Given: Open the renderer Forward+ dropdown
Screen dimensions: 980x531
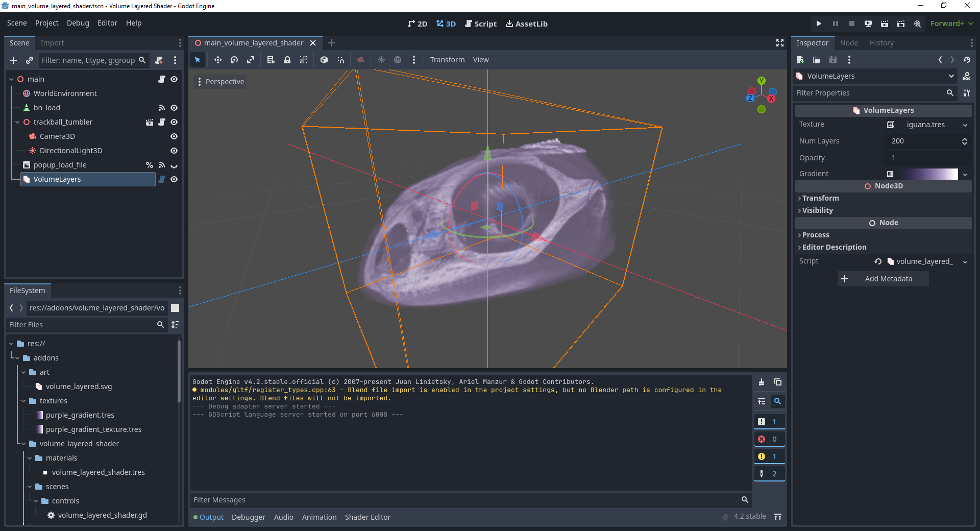Looking at the screenshot, I should click(x=951, y=23).
